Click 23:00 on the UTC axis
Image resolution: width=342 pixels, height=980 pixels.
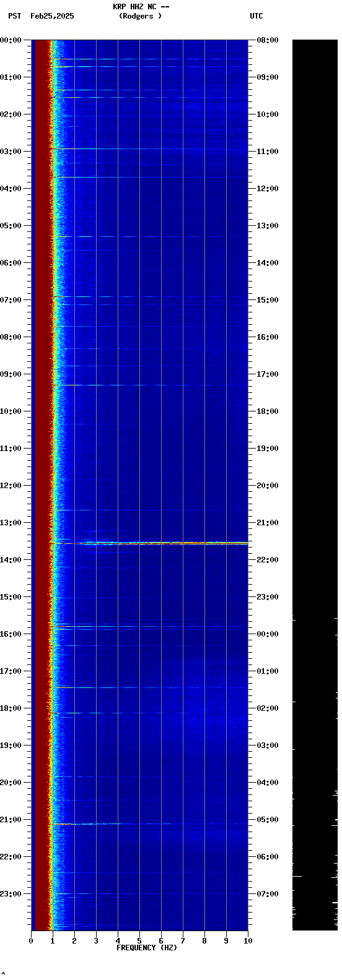pos(268,597)
